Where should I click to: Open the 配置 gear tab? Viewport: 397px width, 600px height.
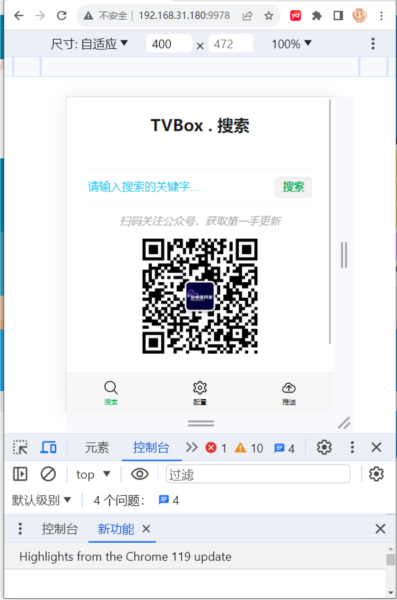[200, 393]
